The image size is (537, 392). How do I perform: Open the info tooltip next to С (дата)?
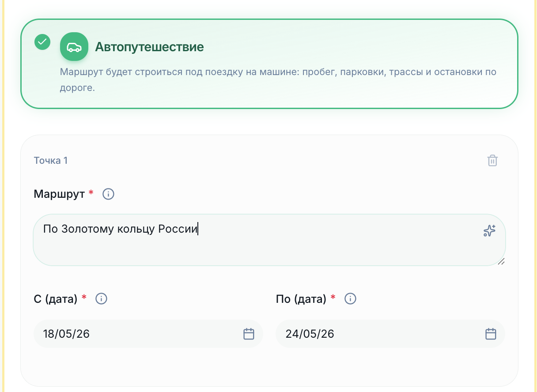(x=101, y=299)
